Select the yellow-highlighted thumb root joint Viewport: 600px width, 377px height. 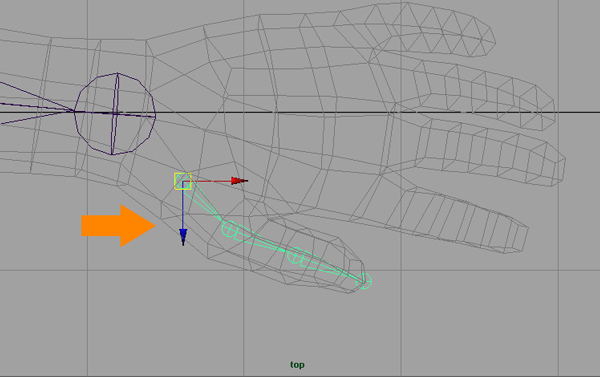tap(183, 181)
